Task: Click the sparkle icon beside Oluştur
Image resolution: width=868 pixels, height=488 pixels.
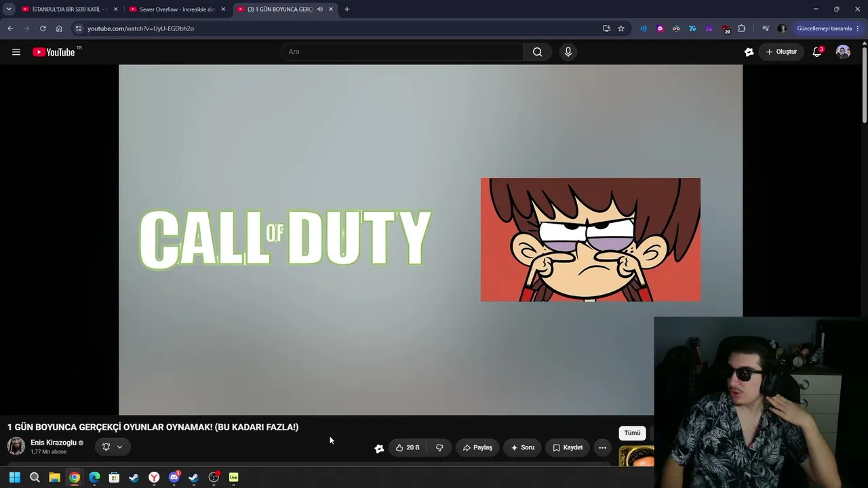Action: [749, 52]
